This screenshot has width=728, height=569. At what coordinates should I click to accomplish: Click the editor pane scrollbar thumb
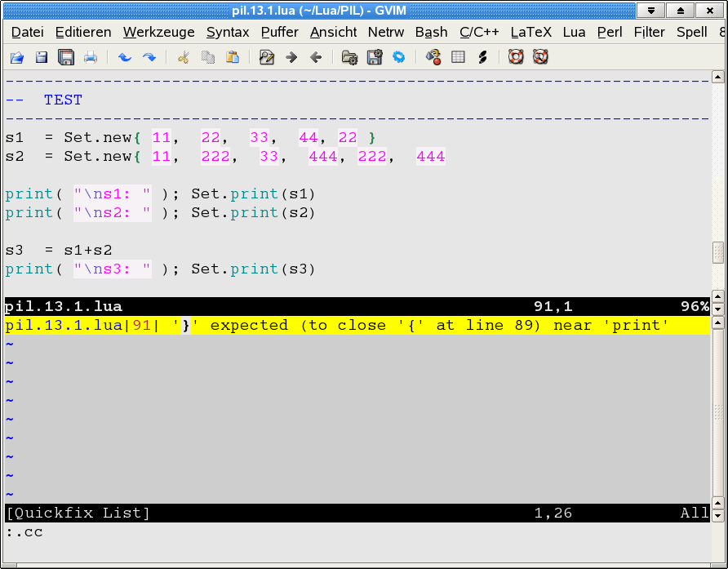click(717, 253)
